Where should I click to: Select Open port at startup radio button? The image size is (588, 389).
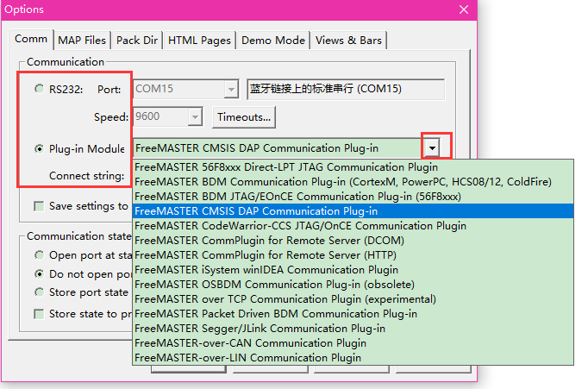point(39,255)
